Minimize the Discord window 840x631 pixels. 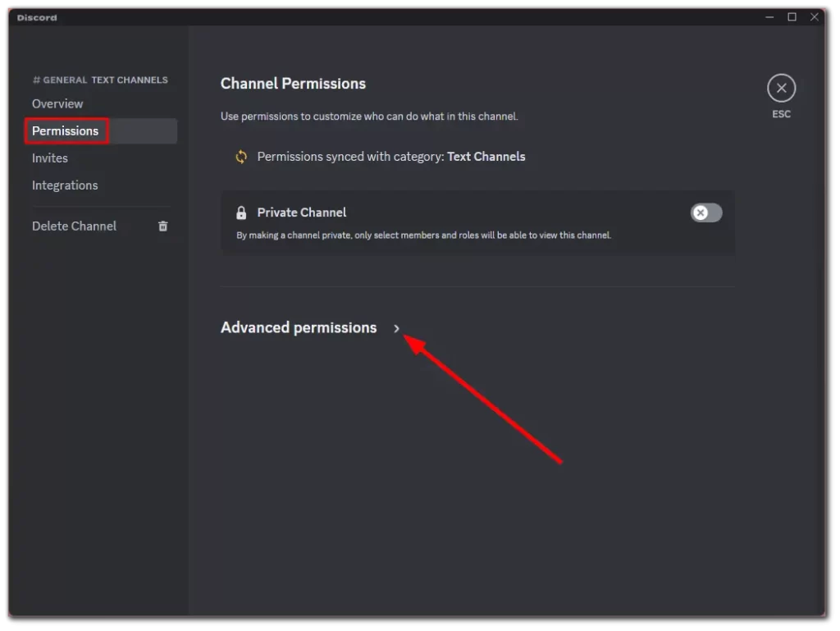[x=769, y=17]
